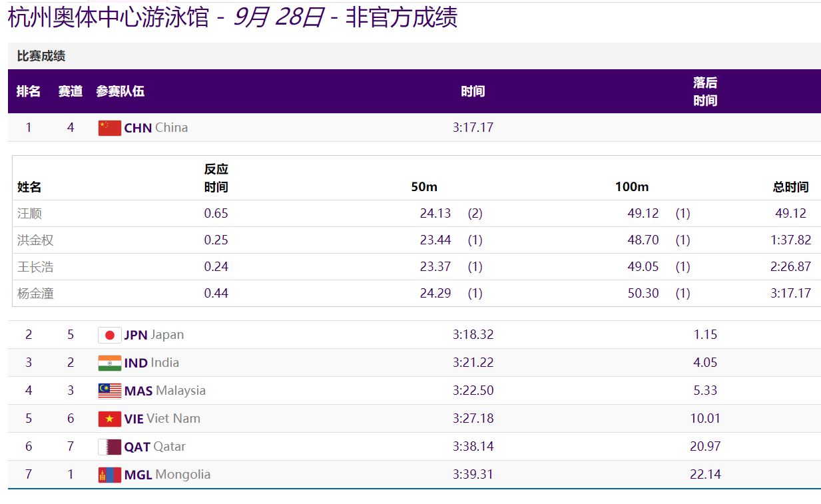Open the JPN Japan team name link
The image size is (821, 504).
[x=154, y=335]
